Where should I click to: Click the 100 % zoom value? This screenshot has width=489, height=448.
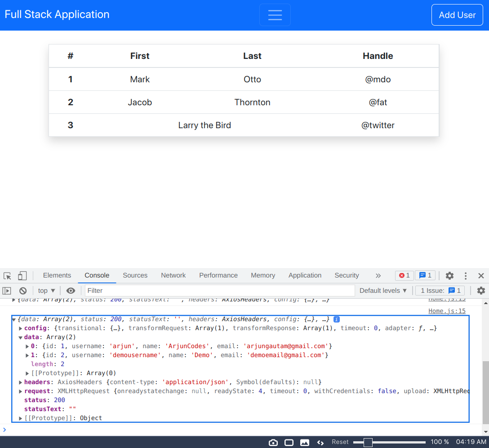(440, 442)
